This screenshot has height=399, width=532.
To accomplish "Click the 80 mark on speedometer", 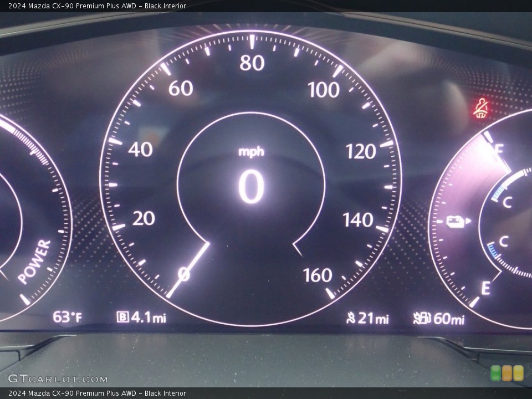I will pyautogui.click(x=252, y=63).
